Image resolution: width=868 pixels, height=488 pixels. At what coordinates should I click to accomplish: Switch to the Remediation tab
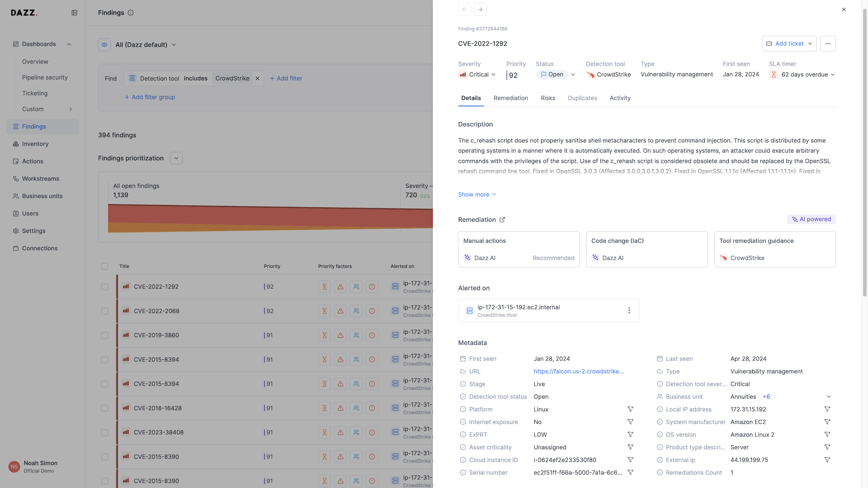(510, 98)
